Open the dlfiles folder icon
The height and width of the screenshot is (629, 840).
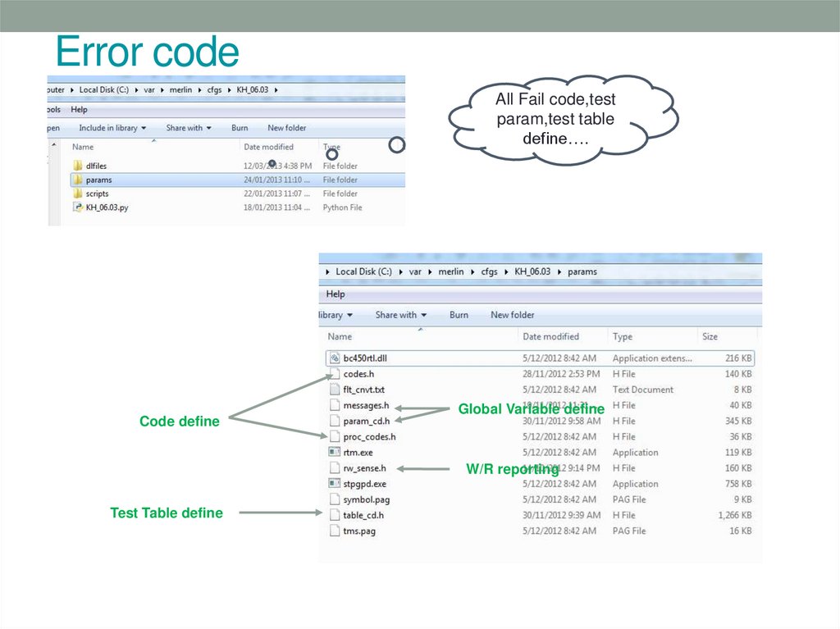(x=78, y=166)
